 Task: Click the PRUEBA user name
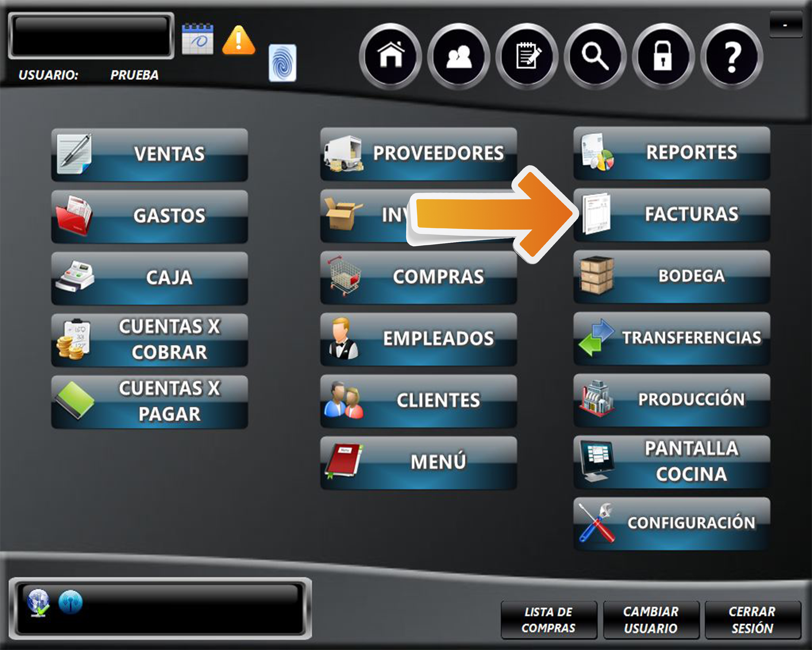[135, 75]
